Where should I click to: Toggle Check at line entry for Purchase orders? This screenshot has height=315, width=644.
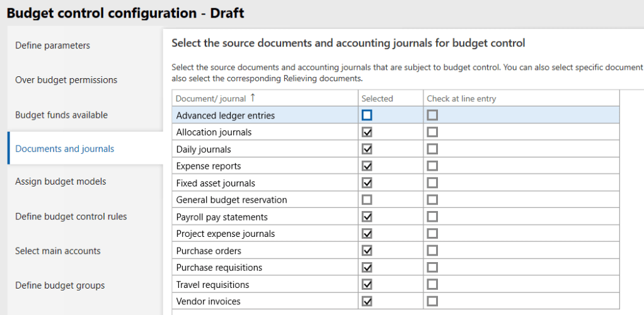(x=432, y=251)
